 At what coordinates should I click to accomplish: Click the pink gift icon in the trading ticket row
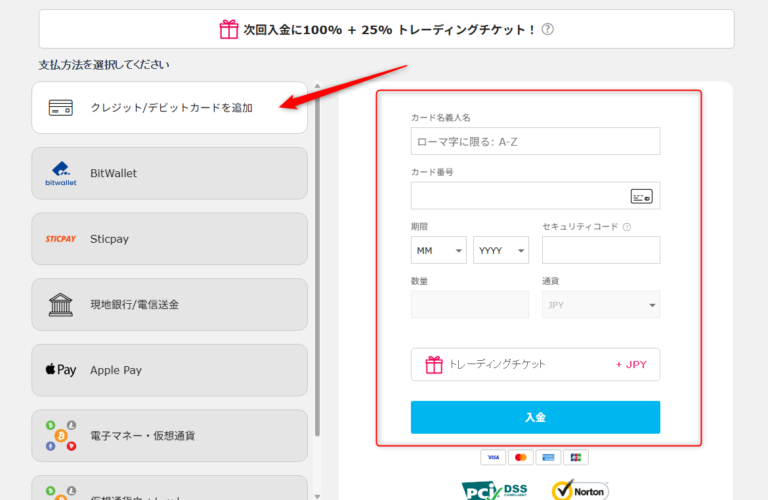coord(434,365)
